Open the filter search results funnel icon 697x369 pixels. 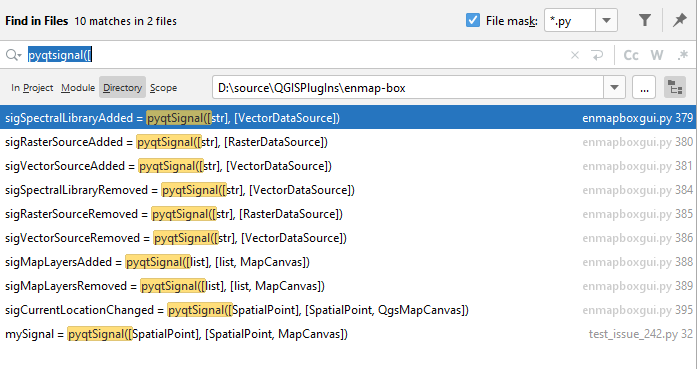click(645, 20)
